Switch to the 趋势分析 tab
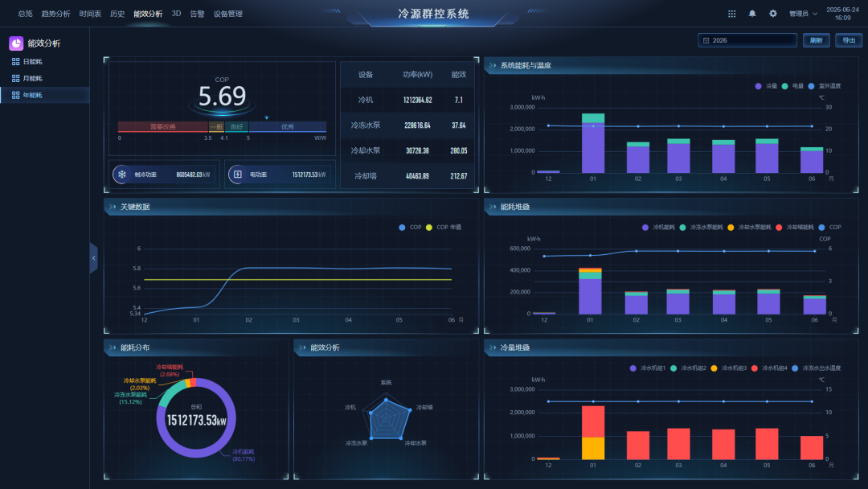 click(x=55, y=14)
